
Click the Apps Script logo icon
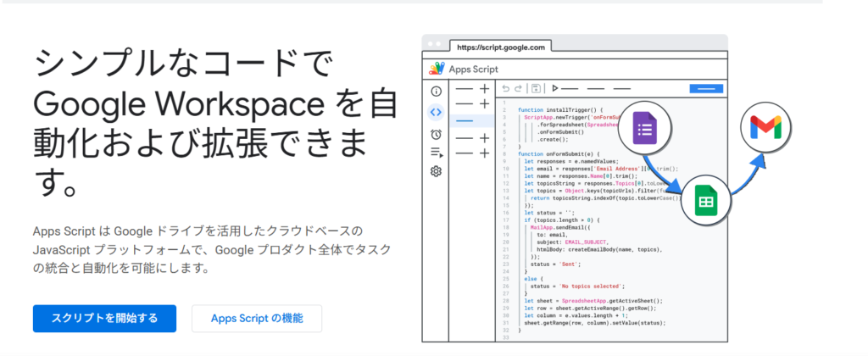tap(437, 69)
